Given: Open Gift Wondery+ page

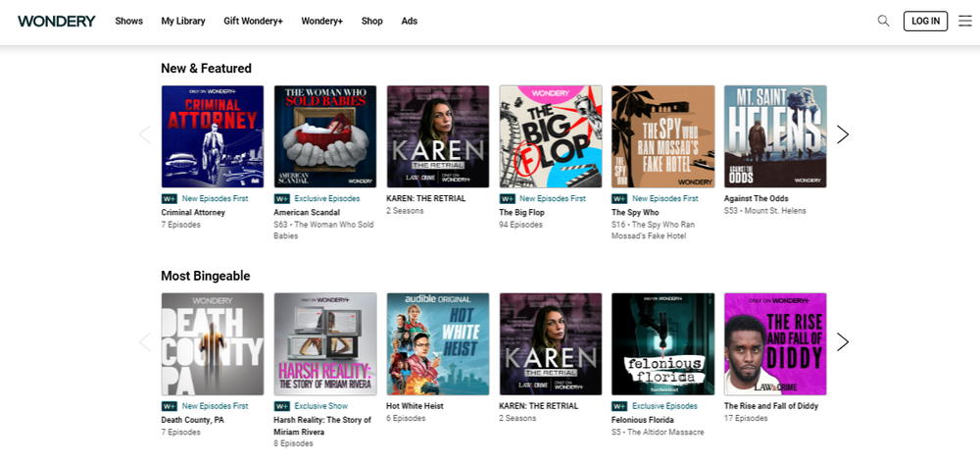Looking at the screenshot, I should 253,21.
